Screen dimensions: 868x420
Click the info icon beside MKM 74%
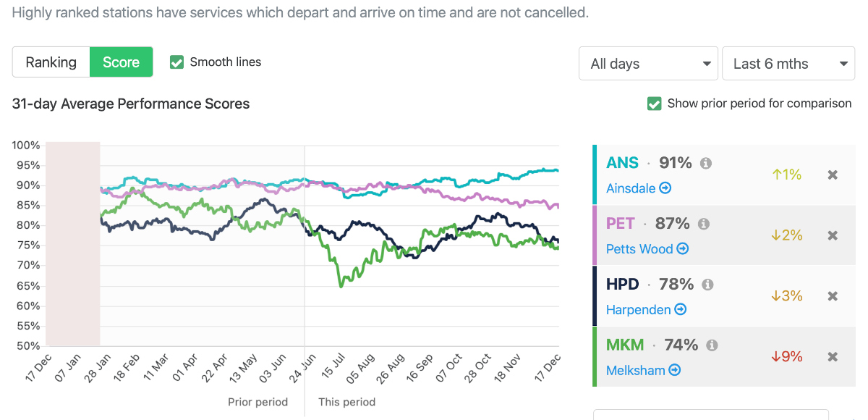712,345
